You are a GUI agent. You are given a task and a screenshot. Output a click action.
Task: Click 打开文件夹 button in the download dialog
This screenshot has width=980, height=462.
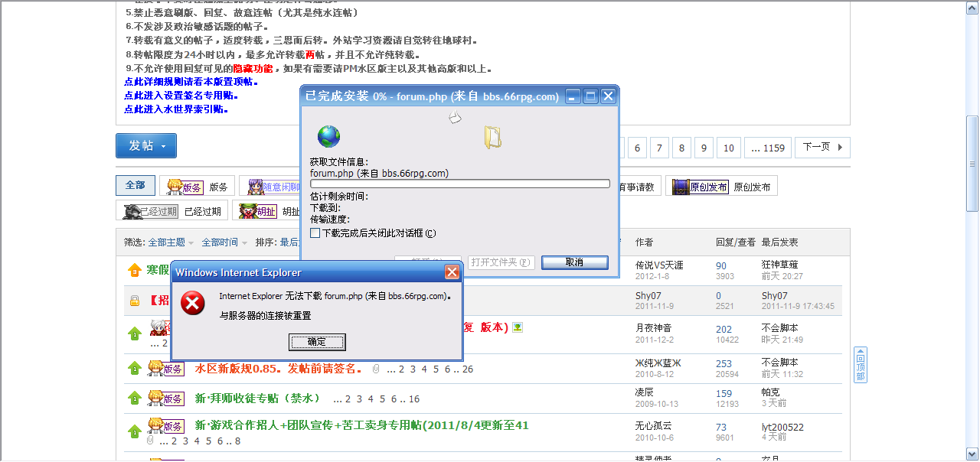pos(501,262)
